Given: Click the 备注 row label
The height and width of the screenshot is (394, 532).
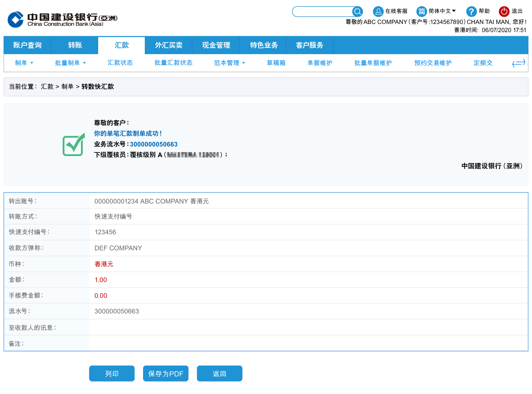Looking at the screenshot, I should [x=16, y=343].
